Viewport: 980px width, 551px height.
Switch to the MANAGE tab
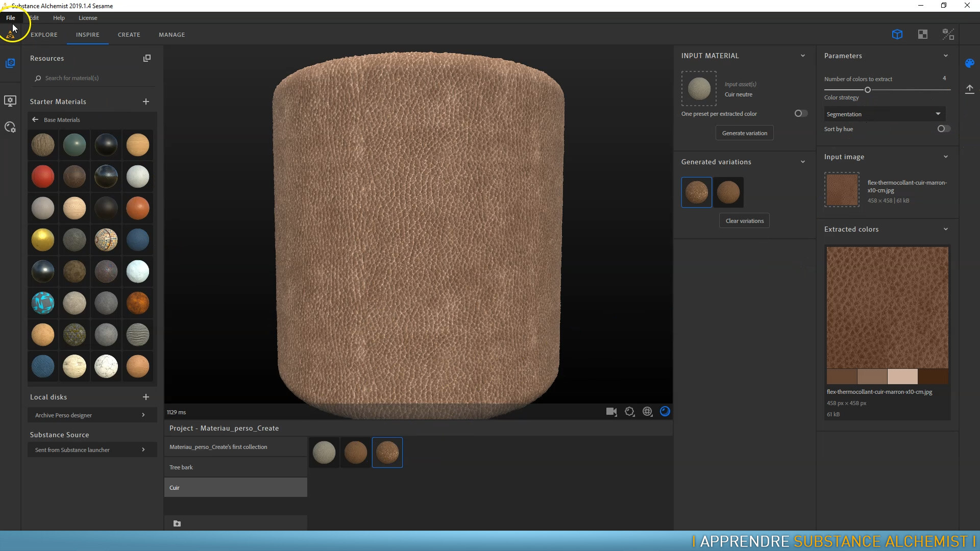[172, 35]
